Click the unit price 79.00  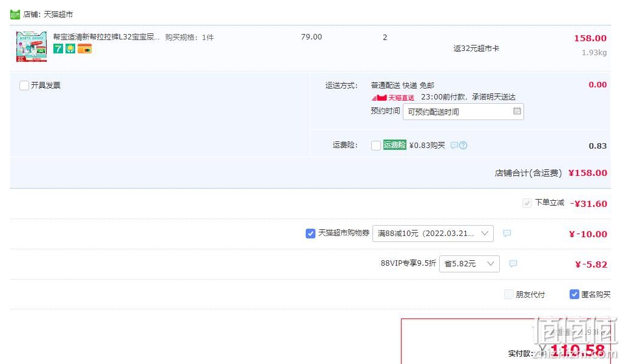[312, 37]
